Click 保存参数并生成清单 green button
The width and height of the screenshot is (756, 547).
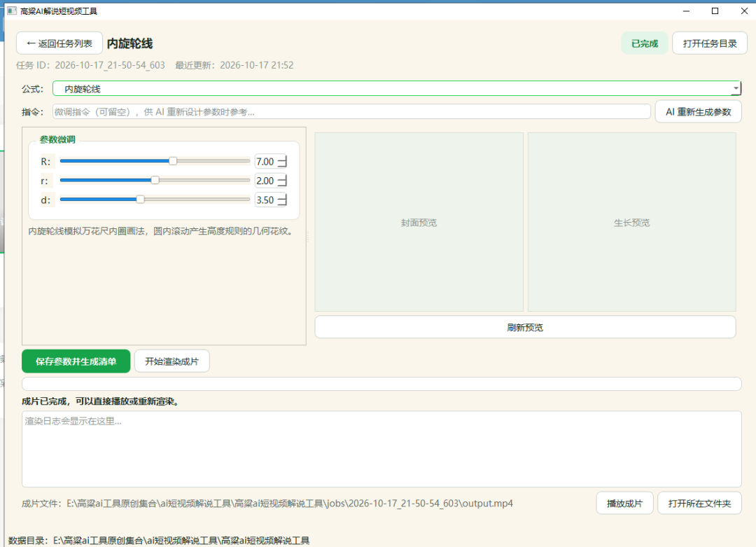coord(76,361)
